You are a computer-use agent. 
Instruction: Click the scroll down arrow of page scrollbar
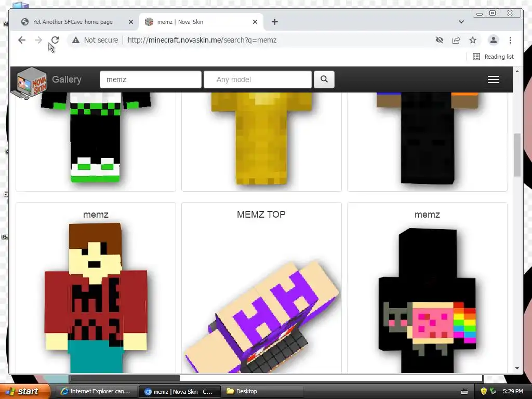[x=517, y=368]
